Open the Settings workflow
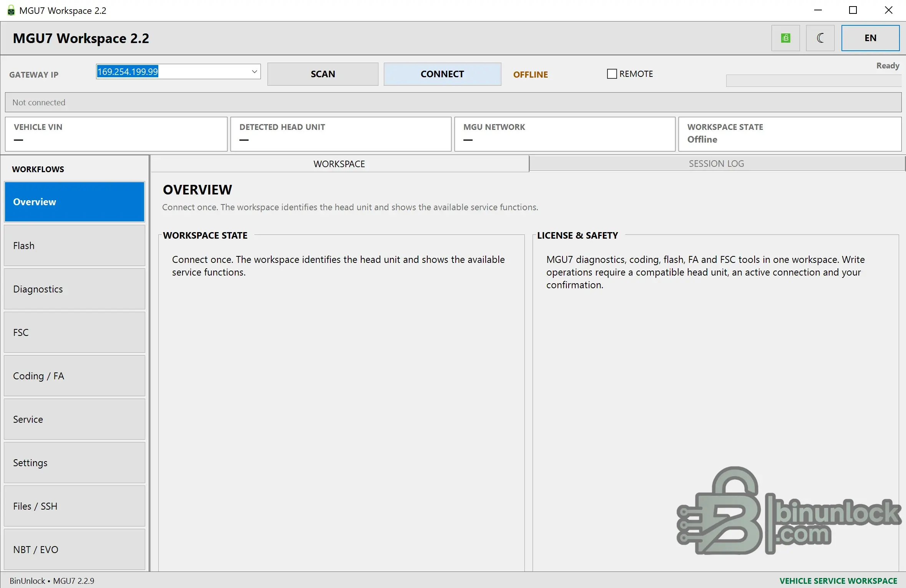 coord(75,463)
